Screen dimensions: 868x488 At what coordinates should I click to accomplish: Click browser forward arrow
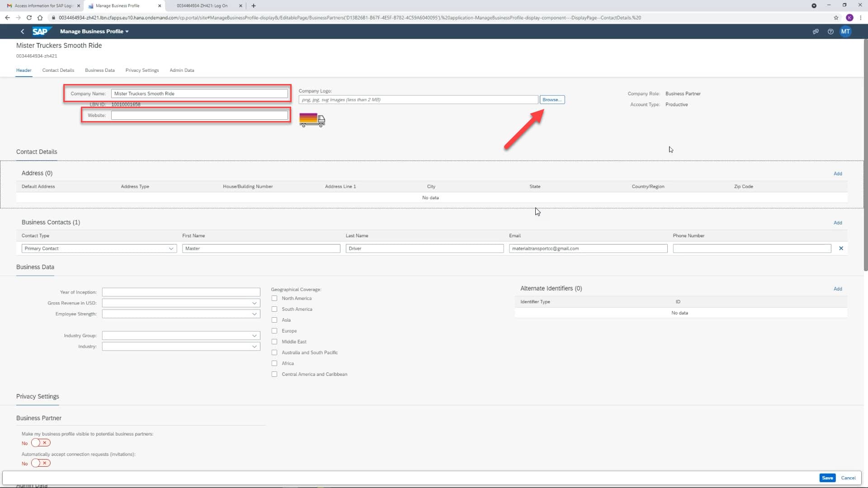click(x=18, y=18)
